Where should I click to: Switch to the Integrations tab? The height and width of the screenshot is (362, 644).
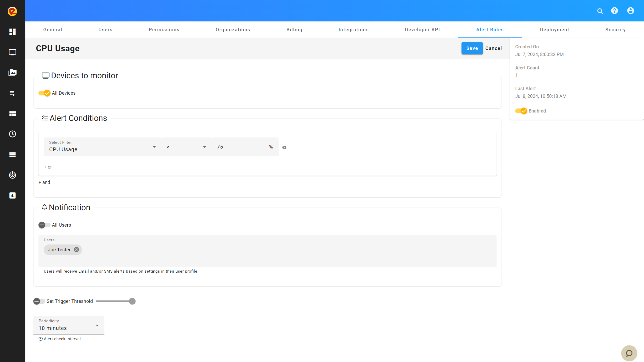tap(353, 30)
